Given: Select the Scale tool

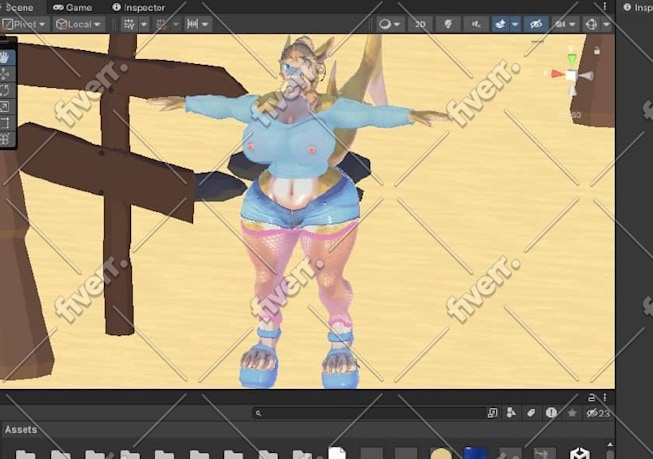Looking at the screenshot, I should pos(5,107).
